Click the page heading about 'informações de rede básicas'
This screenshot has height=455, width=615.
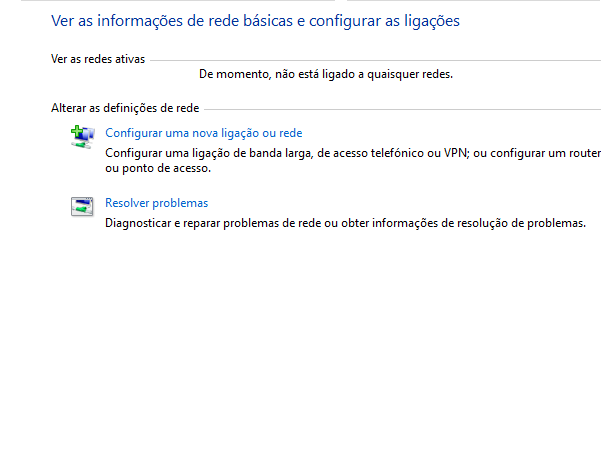click(x=255, y=21)
